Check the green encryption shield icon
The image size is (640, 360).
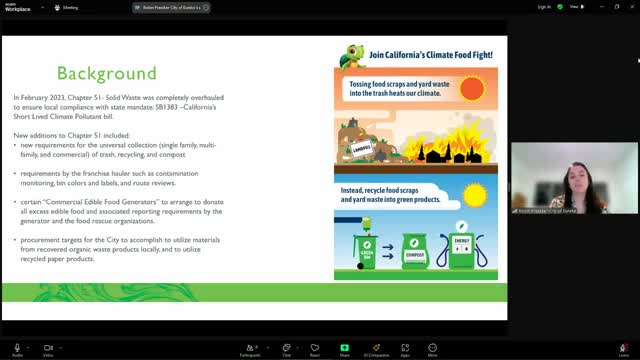pos(560,7)
